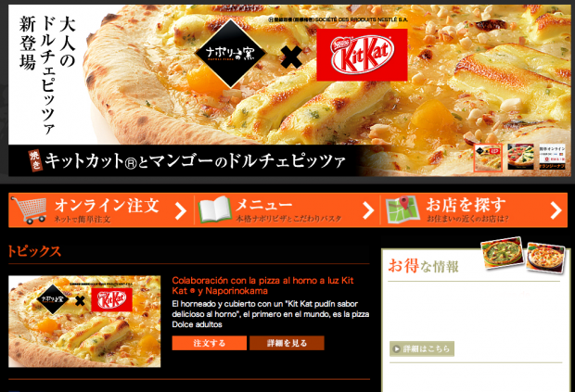Select the first KitKat pizza slide thumbnail
Viewport: 575px width, 392px height.
(488, 158)
